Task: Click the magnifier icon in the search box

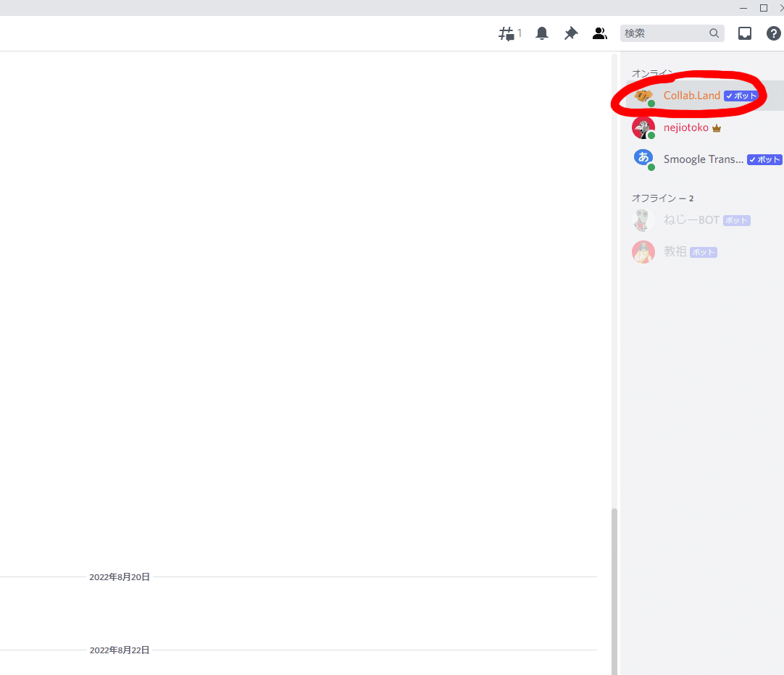Action: (x=714, y=33)
